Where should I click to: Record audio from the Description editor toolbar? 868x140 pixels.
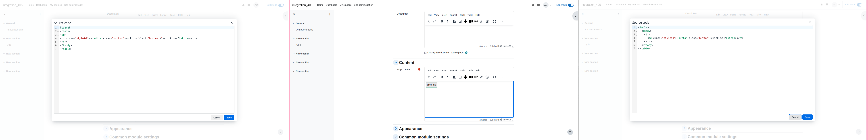point(465,22)
